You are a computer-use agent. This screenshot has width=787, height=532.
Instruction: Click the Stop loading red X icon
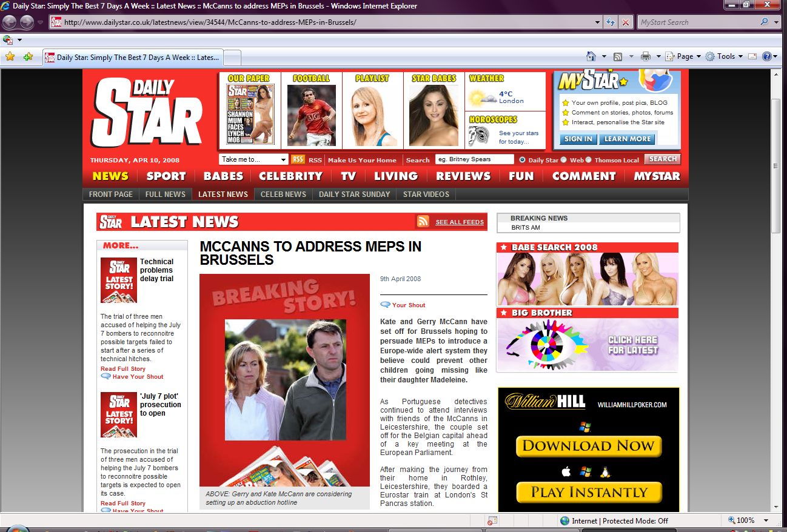[x=626, y=22]
